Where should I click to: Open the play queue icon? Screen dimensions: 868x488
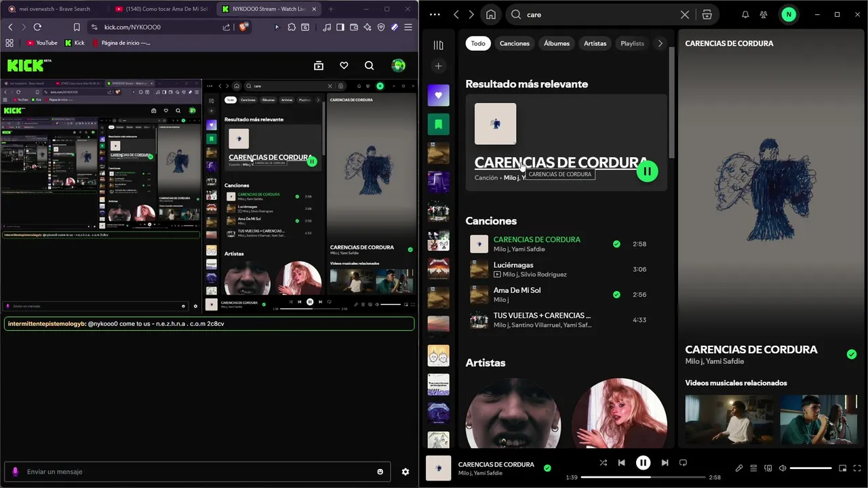(753, 468)
